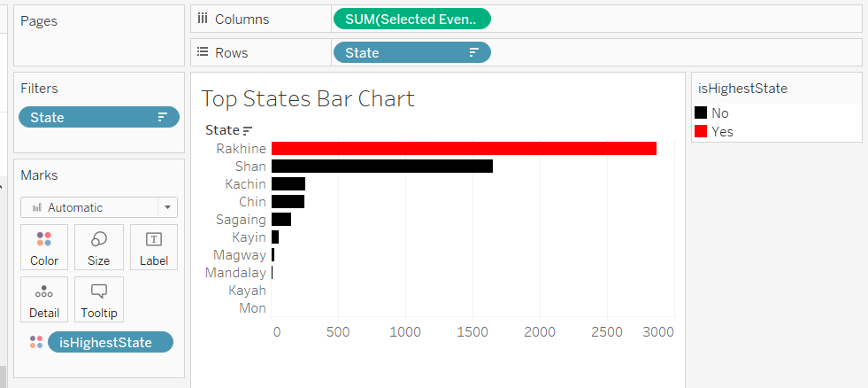Image resolution: width=868 pixels, height=388 pixels.
Task: Click the isHighestState legend title
Action: pyautogui.click(x=742, y=88)
